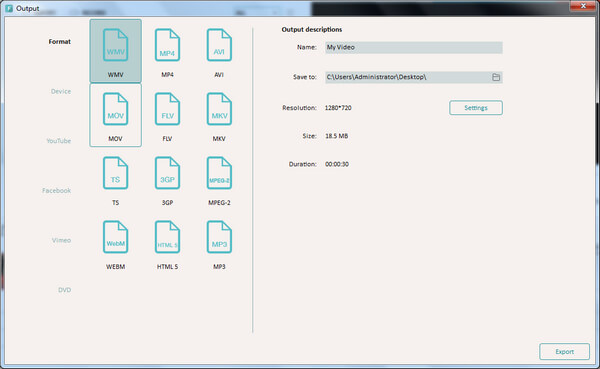Click the Export button

(x=564, y=351)
